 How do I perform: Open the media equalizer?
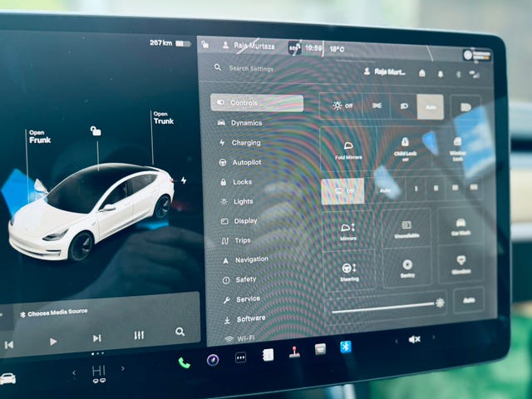click(x=139, y=335)
